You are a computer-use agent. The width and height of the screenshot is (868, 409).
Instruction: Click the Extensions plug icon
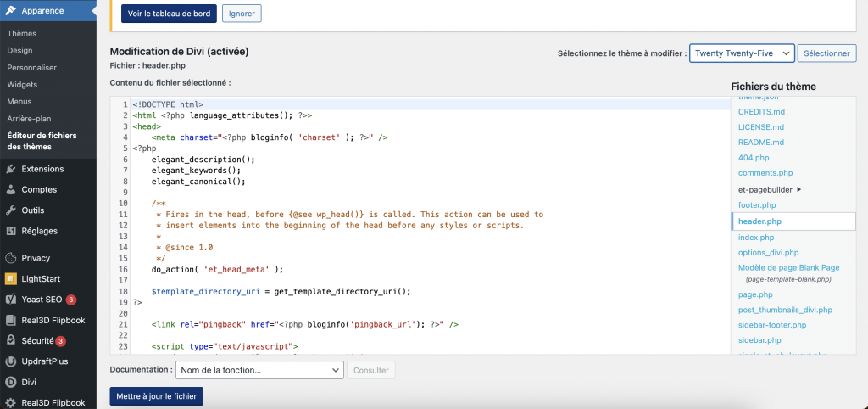10,169
